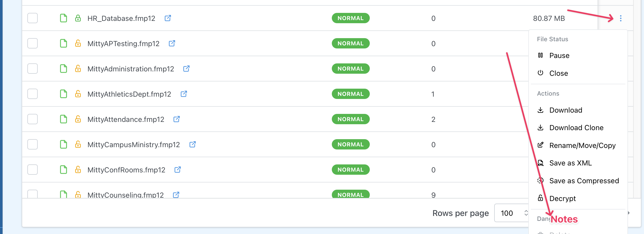Select Rename/Move/Copy from the menu
644x234 pixels.
coord(582,146)
